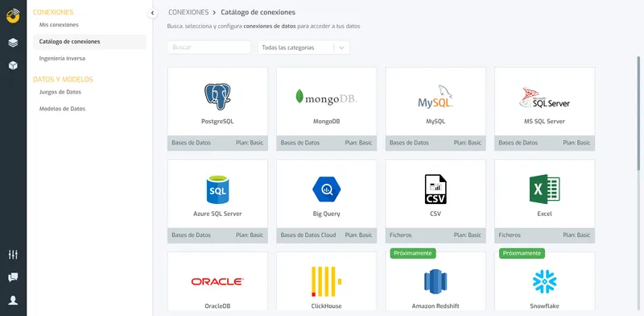Screen dimensions: 644x316
Task: Click the MS SQL Server card title
Action: pyautogui.click(x=544, y=122)
